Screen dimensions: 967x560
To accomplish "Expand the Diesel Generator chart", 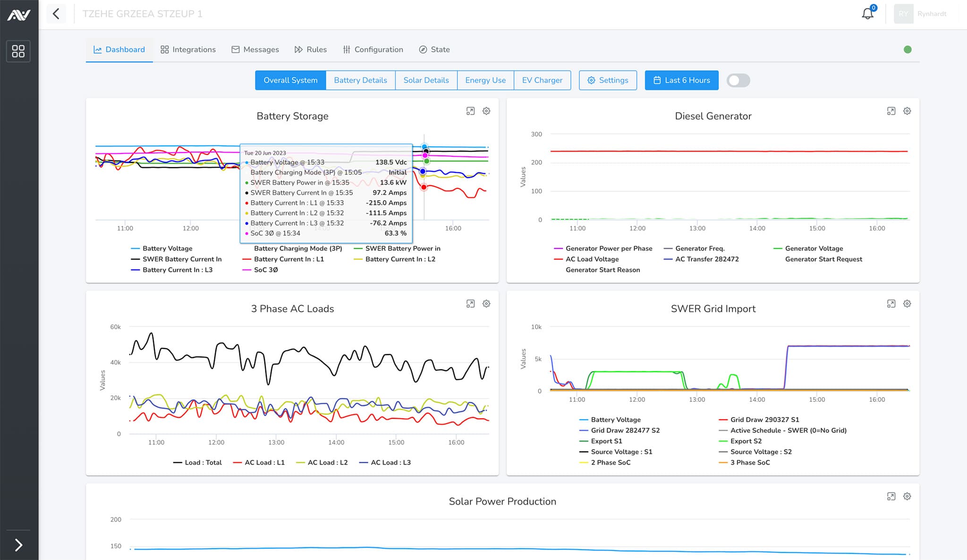I will pos(891,111).
